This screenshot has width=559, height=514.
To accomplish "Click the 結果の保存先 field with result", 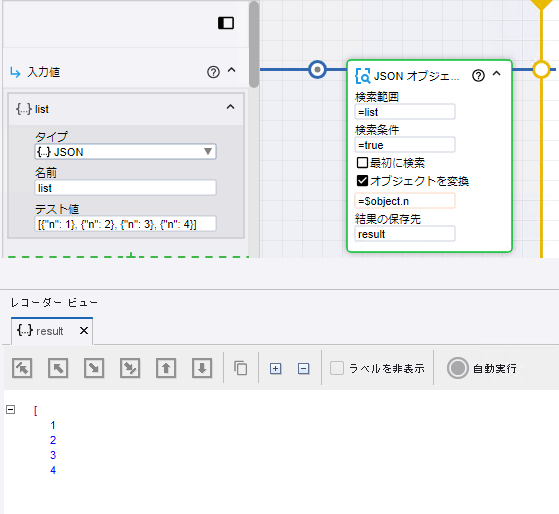I will 405,234.
